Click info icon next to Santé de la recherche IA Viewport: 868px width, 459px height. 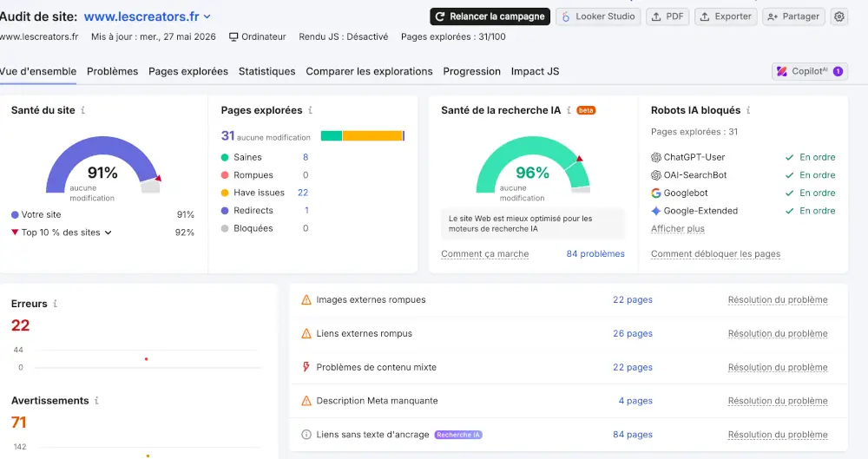coord(569,110)
